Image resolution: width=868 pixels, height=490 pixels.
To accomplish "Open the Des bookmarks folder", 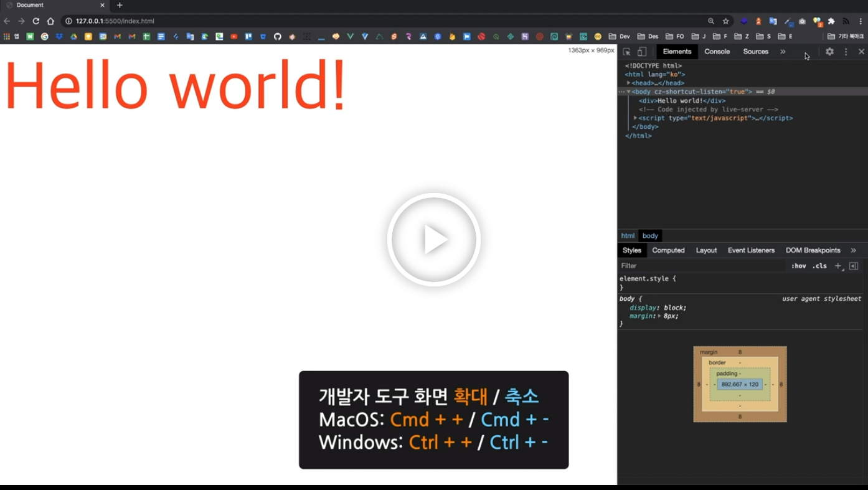I will (648, 37).
